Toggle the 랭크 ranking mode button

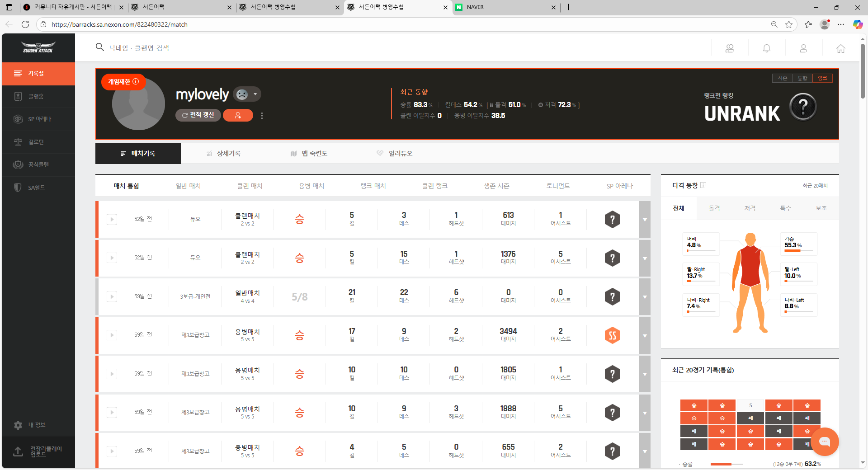pyautogui.click(x=822, y=78)
